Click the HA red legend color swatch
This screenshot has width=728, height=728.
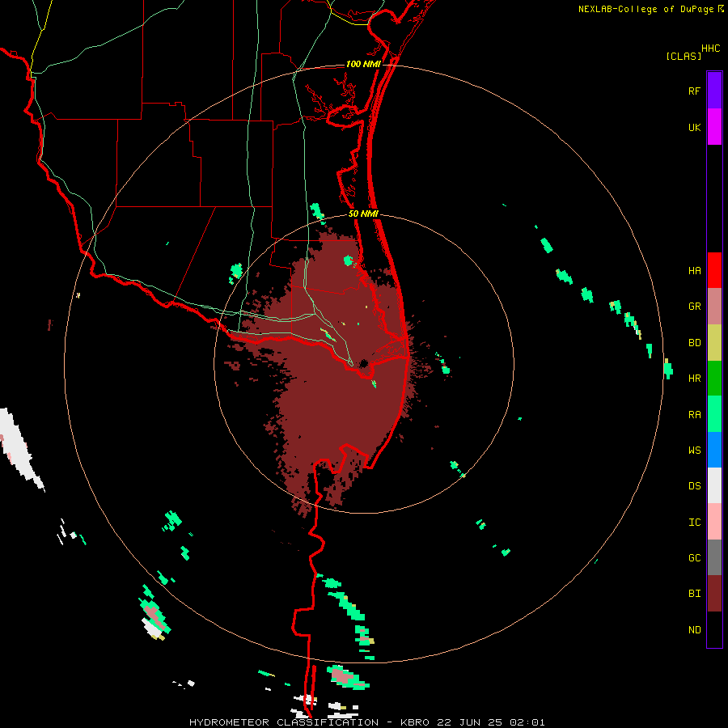(x=714, y=270)
